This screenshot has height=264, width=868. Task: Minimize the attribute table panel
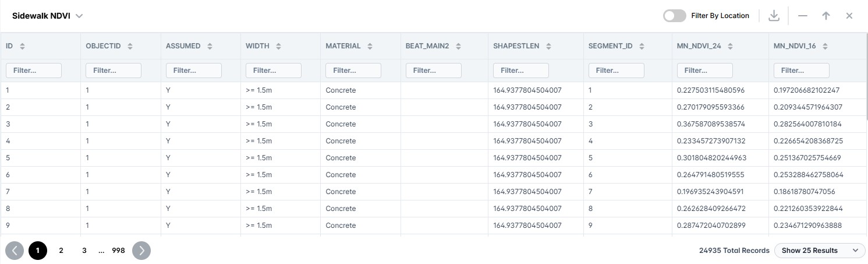tap(803, 16)
